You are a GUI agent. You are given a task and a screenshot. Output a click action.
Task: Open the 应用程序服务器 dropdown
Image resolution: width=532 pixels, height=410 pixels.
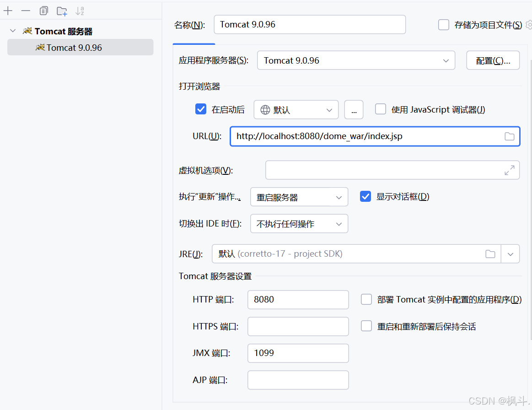(356, 60)
